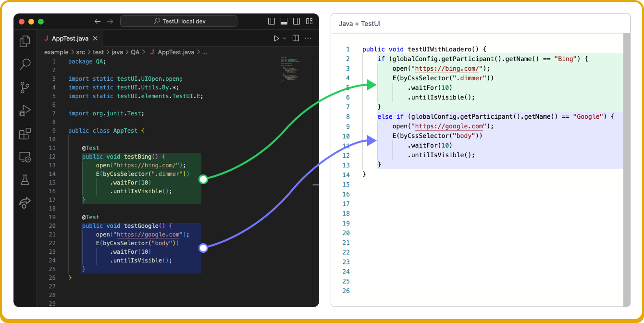Open the Search view in activity bar
Viewport: 644px width, 323px height.
tap(25, 64)
